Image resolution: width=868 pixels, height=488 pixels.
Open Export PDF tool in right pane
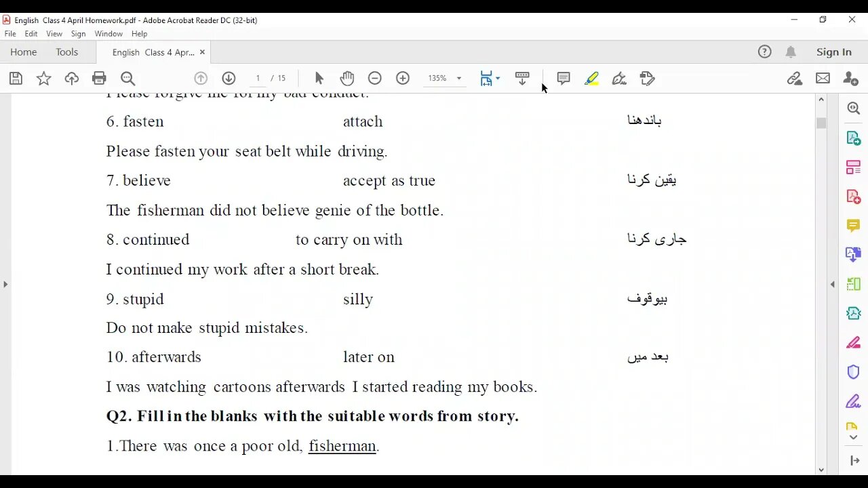coord(854,138)
